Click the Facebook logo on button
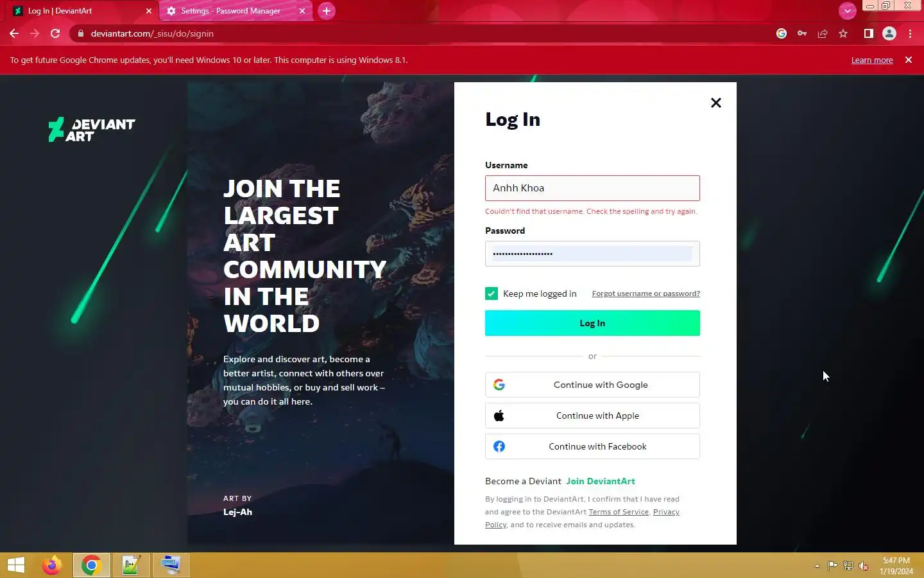 tap(499, 446)
